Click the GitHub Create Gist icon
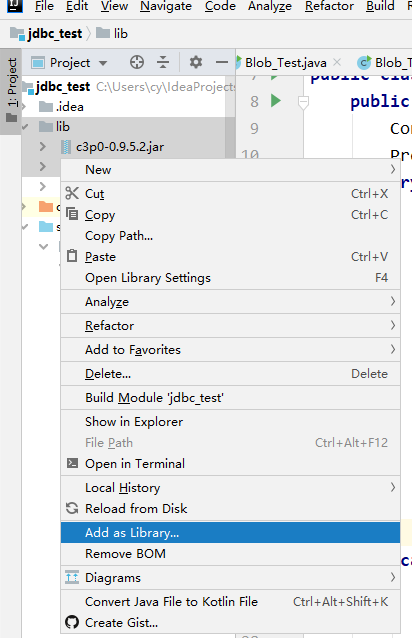This screenshot has height=638, width=412. (x=72, y=622)
